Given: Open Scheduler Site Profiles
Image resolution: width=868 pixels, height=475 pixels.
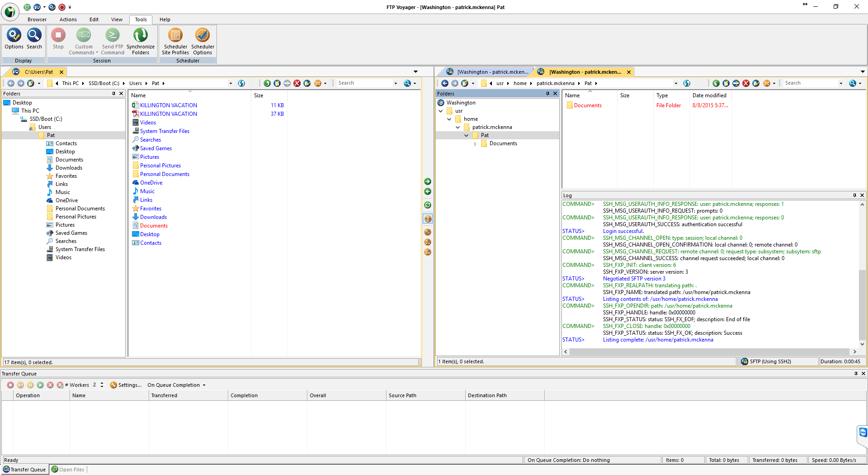Looking at the screenshot, I should click(x=175, y=41).
